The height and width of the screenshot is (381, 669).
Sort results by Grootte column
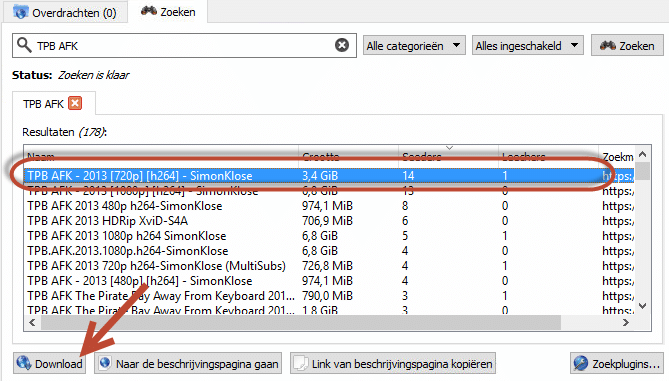pyautogui.click(x=348, y=157)
